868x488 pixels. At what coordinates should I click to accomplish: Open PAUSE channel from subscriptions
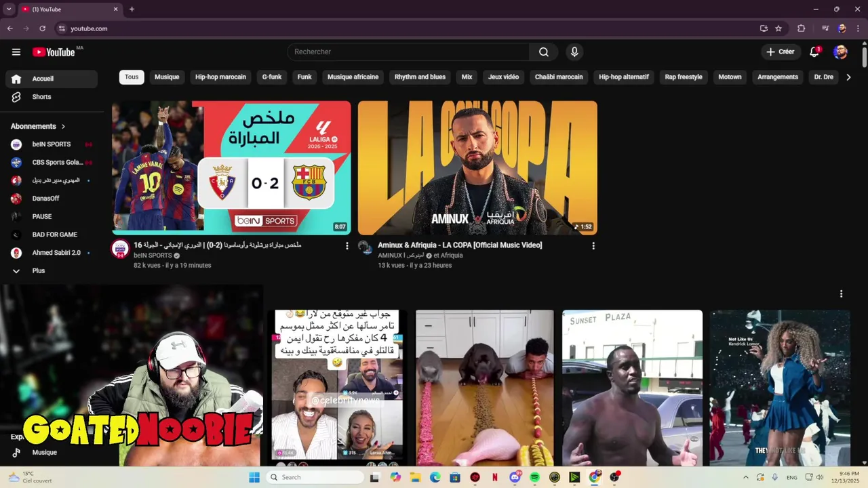pos(52,217)
